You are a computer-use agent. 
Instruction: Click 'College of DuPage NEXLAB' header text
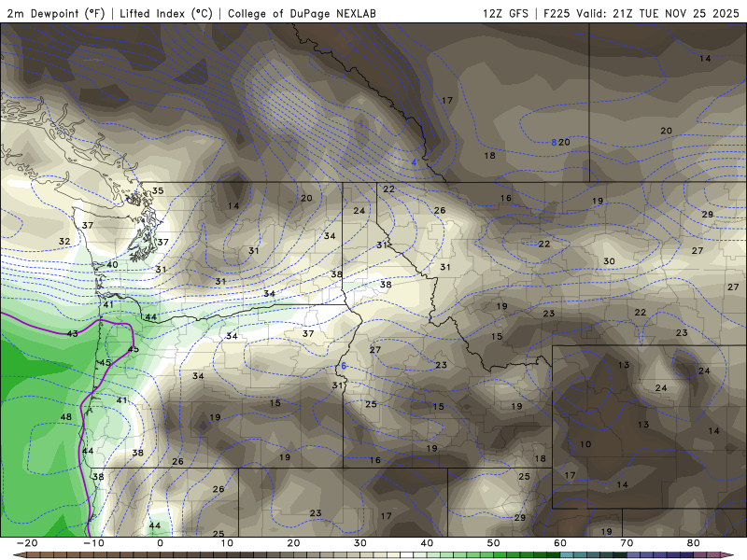coord(302,13)
